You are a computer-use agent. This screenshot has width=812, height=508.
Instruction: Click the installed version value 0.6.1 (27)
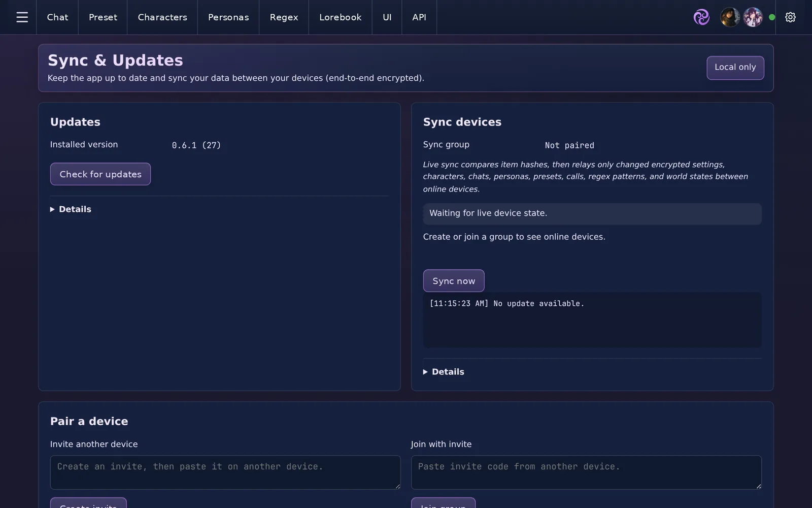coord(196,145)
